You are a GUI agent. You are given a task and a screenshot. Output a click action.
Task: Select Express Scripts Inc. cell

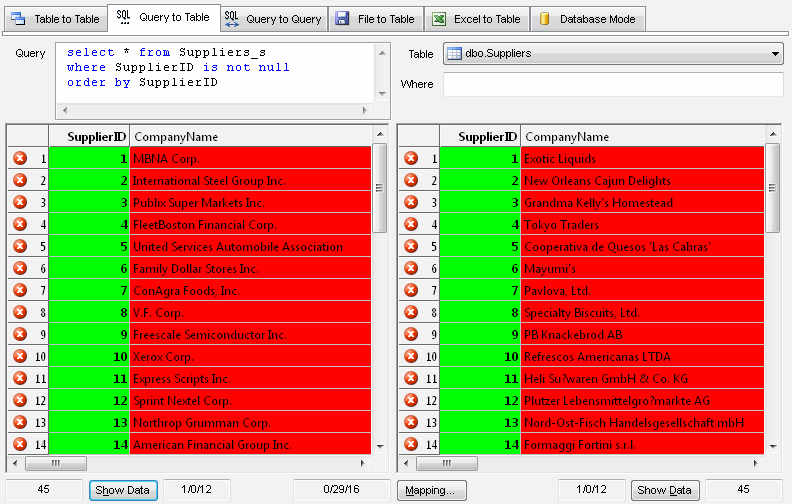click(x=251, y=379)
